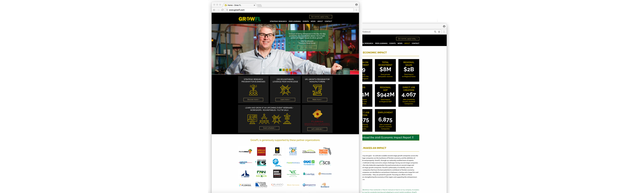The image size is (644, 193).
Task: Bookmark the page with the star in back browser
Action: [x=439, y=32]
